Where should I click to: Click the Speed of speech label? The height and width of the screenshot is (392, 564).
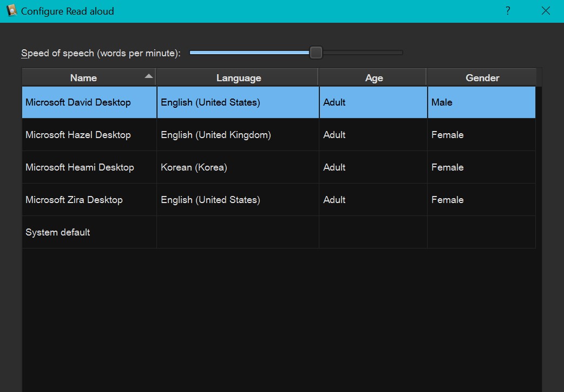tap(101, 53)
